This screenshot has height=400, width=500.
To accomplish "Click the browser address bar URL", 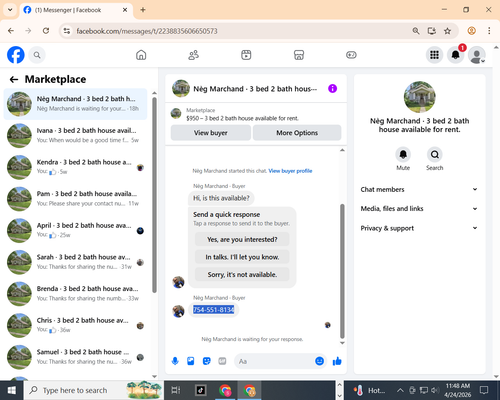I will 147,31.
